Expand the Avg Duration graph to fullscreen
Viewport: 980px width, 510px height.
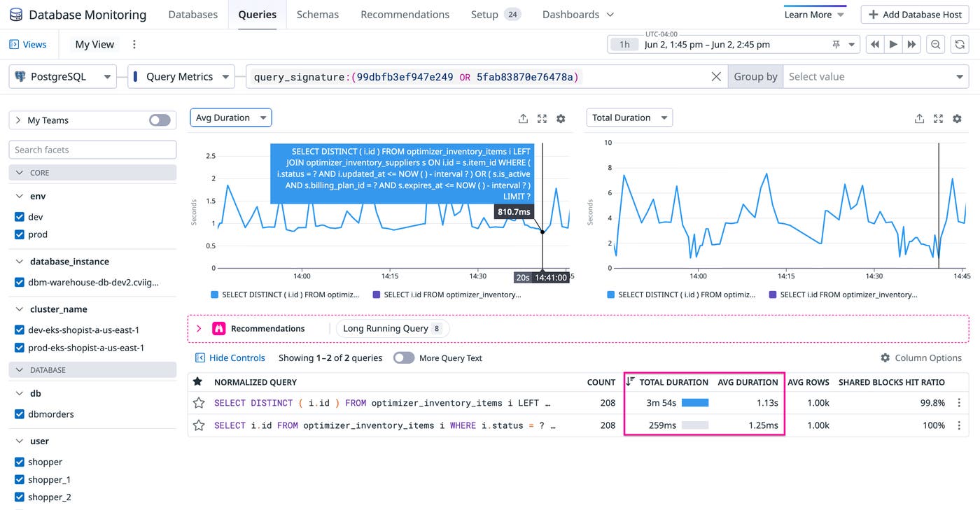[542, 119]
